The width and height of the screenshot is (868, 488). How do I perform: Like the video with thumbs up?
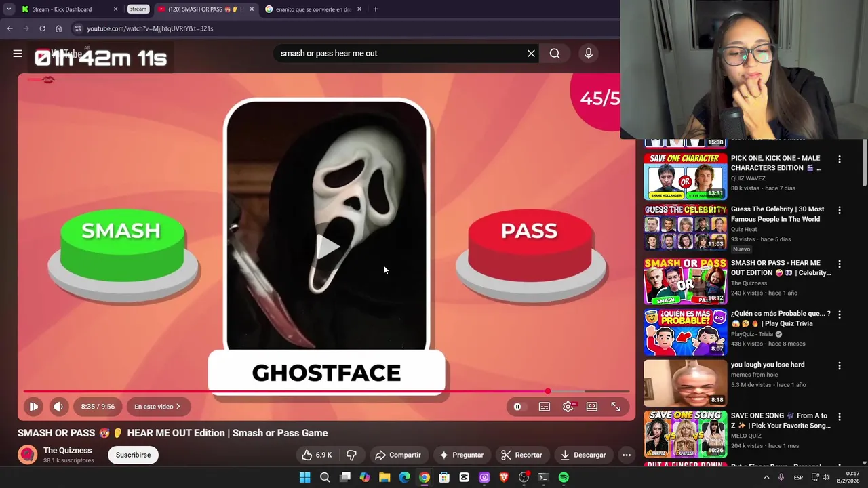tap(317, 455)
